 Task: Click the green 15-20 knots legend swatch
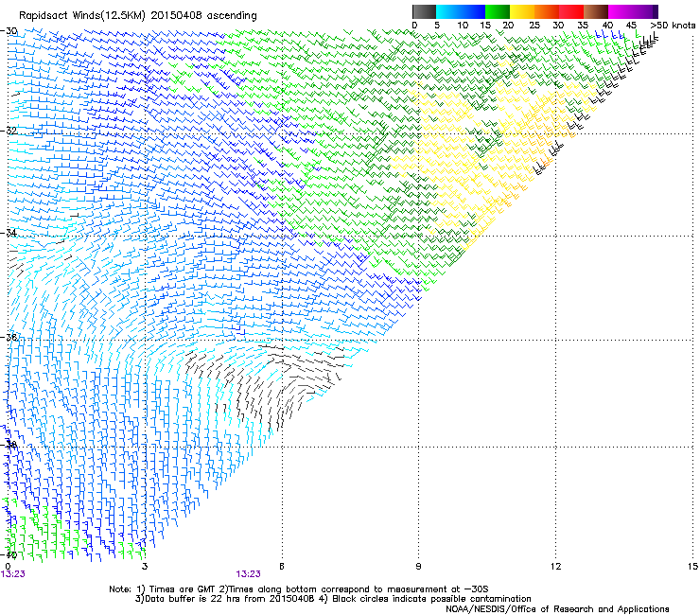pos(498,11)
